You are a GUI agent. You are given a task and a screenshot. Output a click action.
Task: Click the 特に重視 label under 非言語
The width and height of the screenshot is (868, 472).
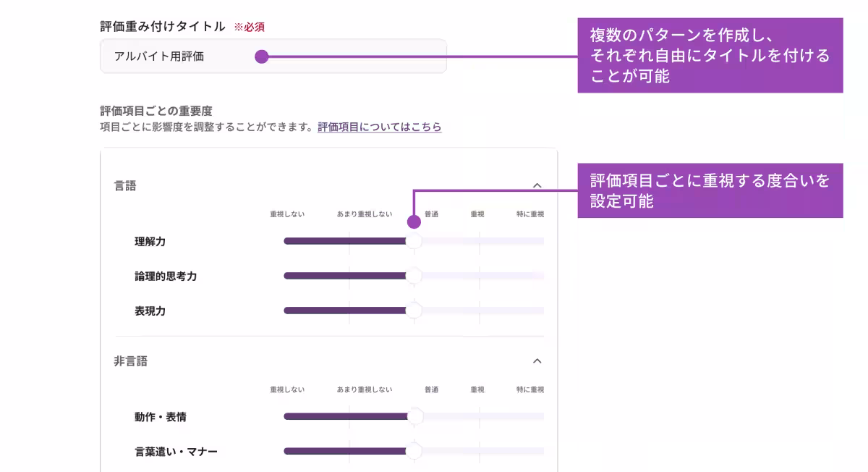tap(531, 389)
